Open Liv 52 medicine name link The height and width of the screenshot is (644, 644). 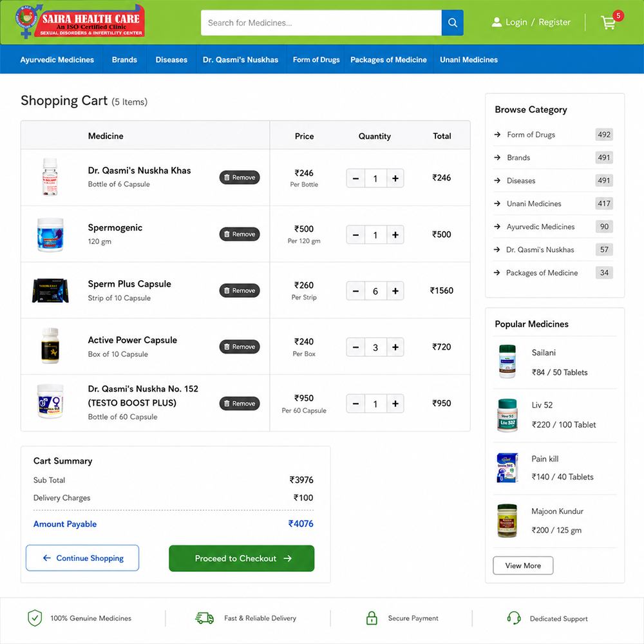(542, 405)
